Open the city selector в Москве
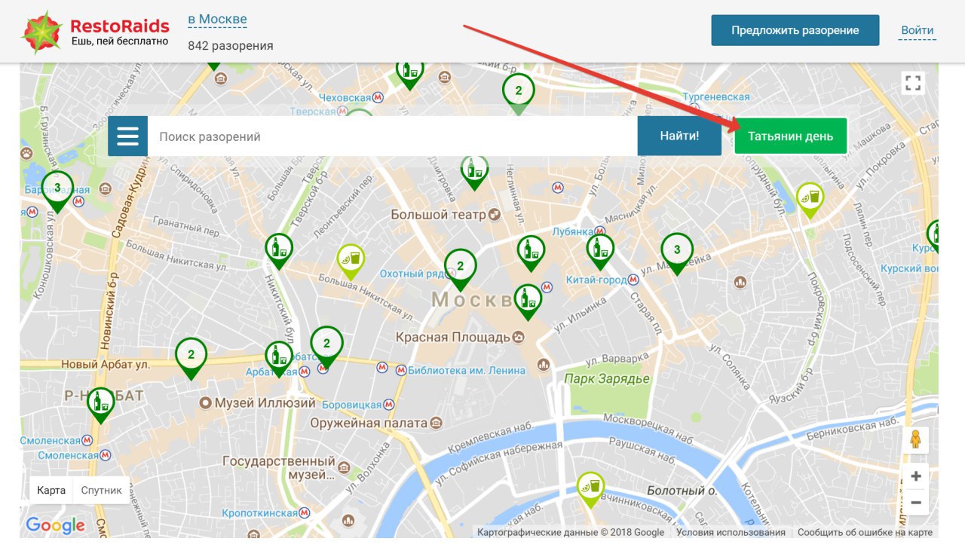The image size is (965, 560). coord(217,20)
